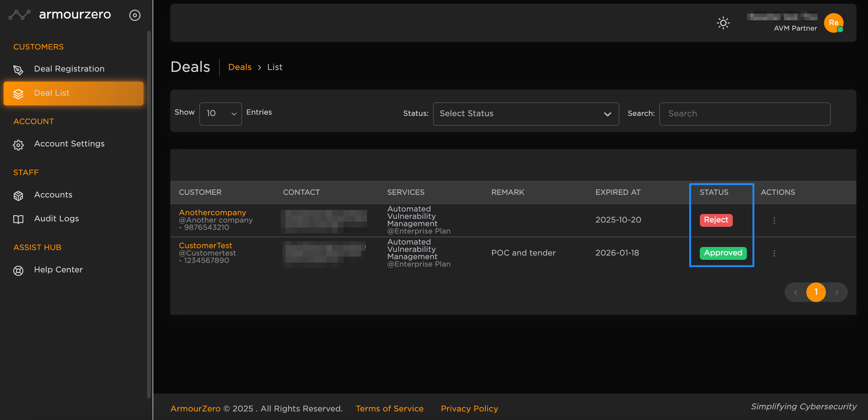Viewport: 868px width, 420px height.
Task: Select the Deal List menu item
Action: point(73,93)
